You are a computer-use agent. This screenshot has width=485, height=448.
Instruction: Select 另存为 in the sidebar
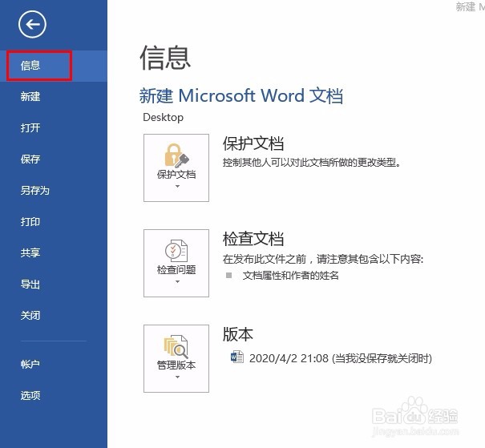click(35, 191)
